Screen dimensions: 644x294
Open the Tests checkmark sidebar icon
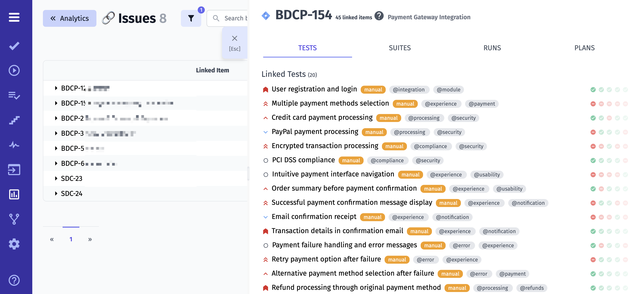tap(14, 46)
